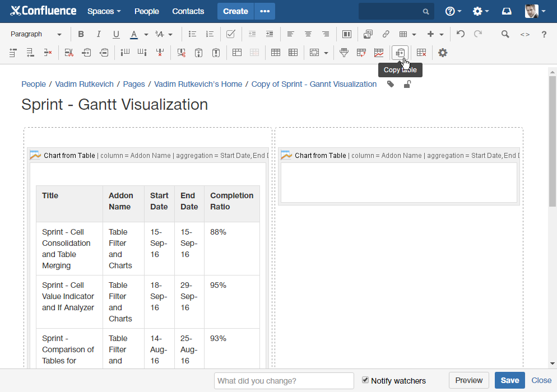Click the Undo arrow icon
This screenshot has width=557, height=392.
tap(461, 34)
